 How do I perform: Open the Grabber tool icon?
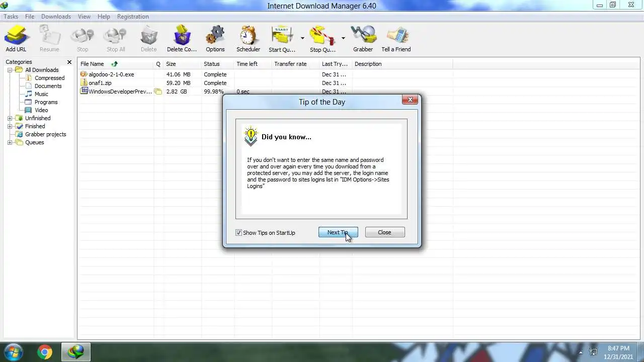tap(363, 39)
